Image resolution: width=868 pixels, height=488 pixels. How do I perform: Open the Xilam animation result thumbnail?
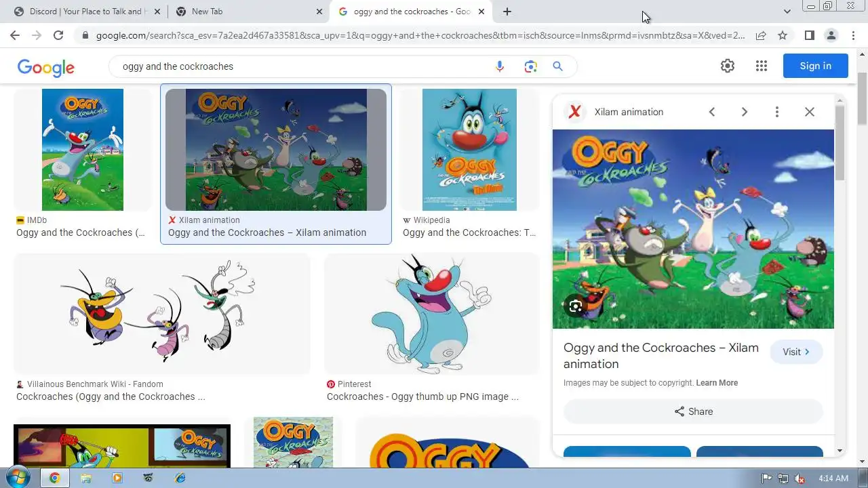coord(276,150)
